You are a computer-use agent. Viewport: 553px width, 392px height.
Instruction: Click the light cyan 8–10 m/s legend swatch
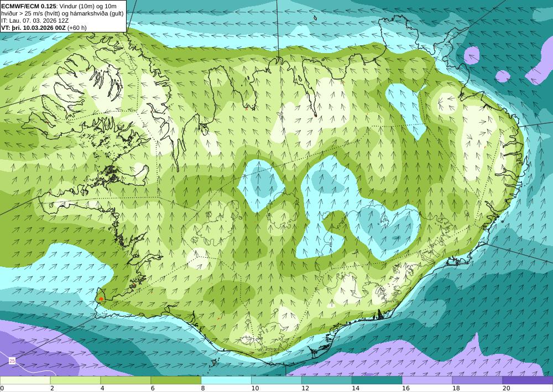click(226, 380)
